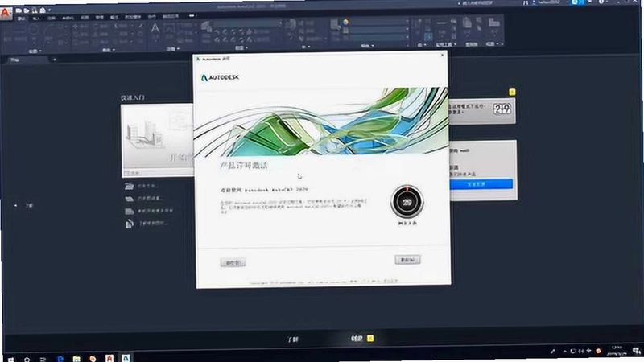This screenshot has width=644, height=362.
Task: Click the Help question-mark icon in title bar
Action: coord(601,2)
